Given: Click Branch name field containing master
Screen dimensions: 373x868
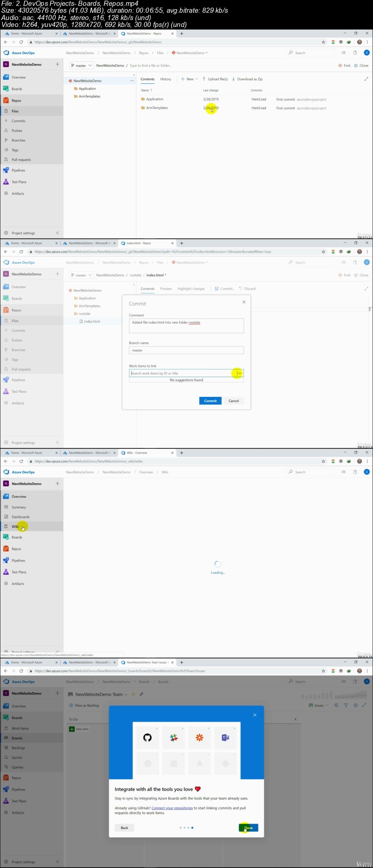Looking at the screenshot, I should point(186,350).
